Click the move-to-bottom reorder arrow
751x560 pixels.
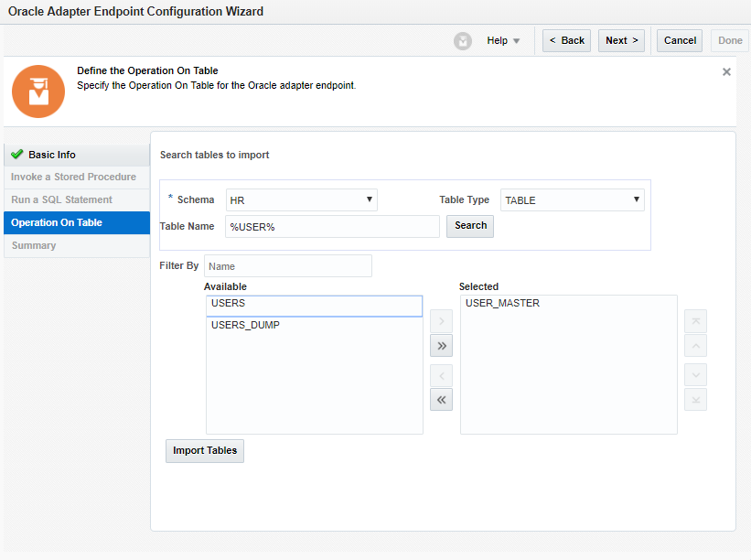point(695,399)
